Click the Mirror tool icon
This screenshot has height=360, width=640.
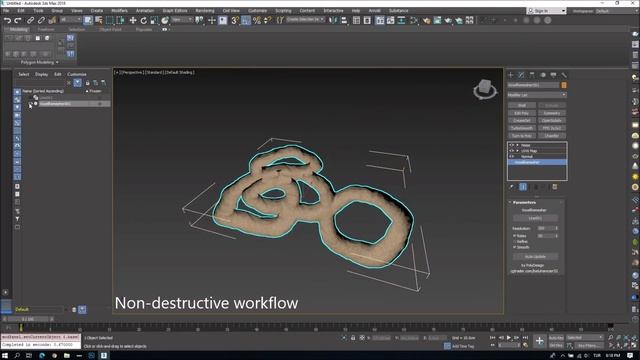click(x=333, y=20)
